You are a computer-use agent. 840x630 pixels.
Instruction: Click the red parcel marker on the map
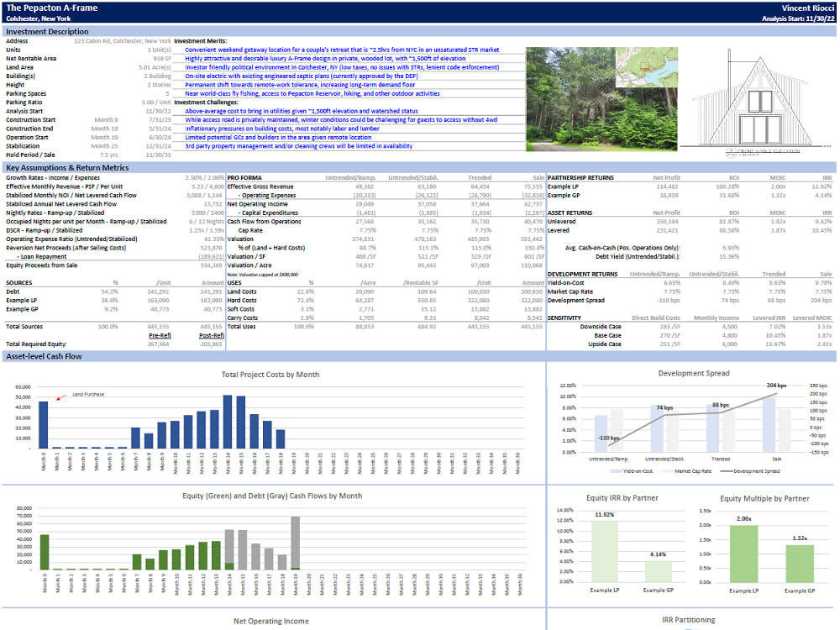[x=645, y=66]
